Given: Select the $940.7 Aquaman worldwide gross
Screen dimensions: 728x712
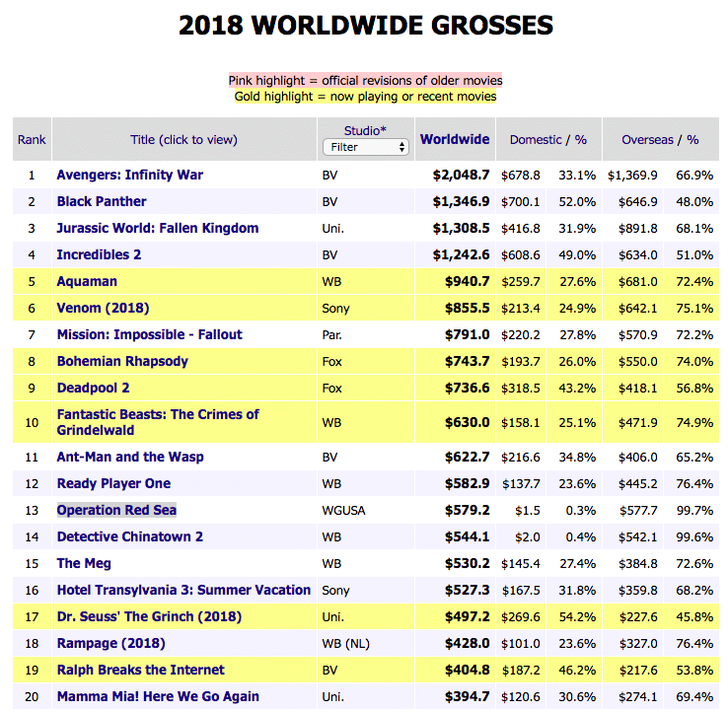Looking at the screenshot, I should pyautogui.click(x=467, y=281).
